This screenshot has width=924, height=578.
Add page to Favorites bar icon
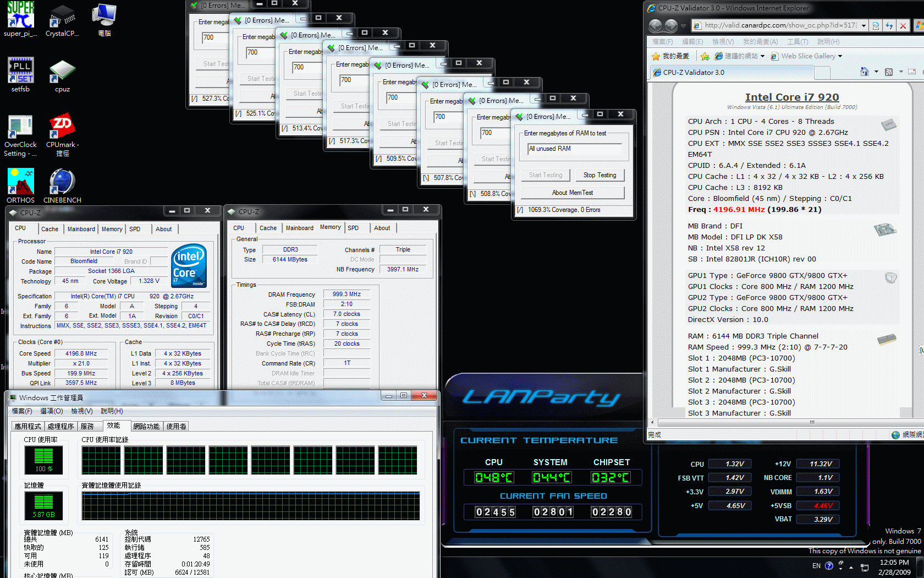point(705,56)
